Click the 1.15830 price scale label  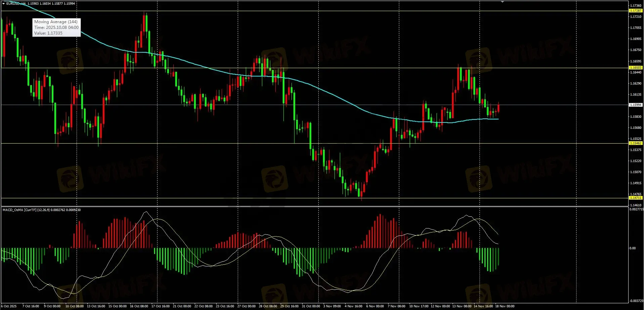[636, 117]
